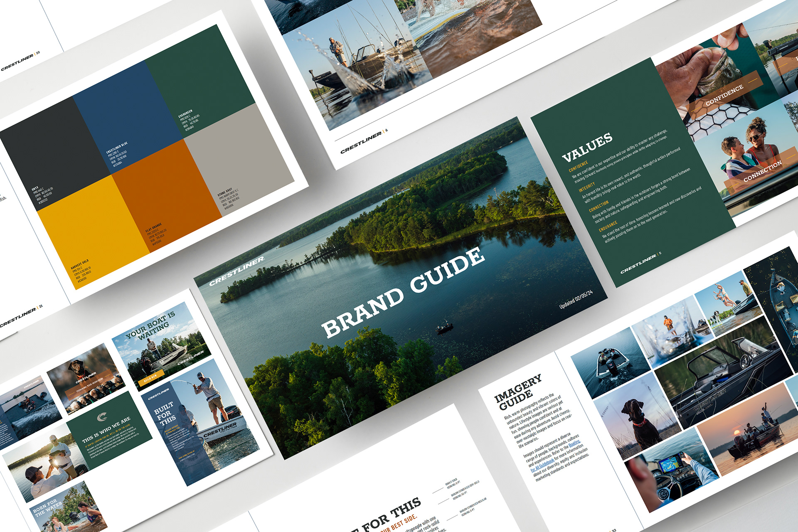
Task: Click the Crestliner C emblem icon
Action: click(x=102, y=417)
